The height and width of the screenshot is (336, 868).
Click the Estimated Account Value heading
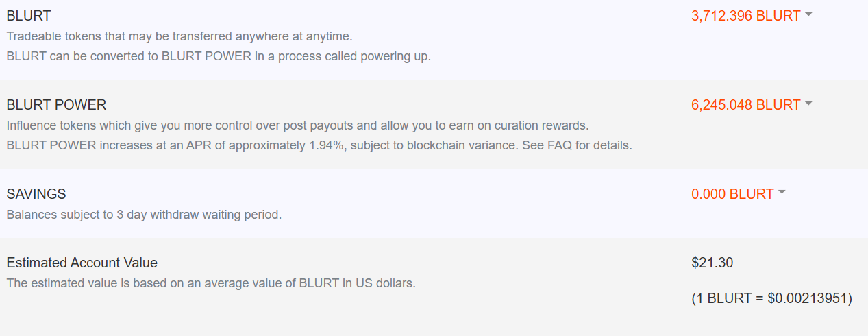point(82,263)
